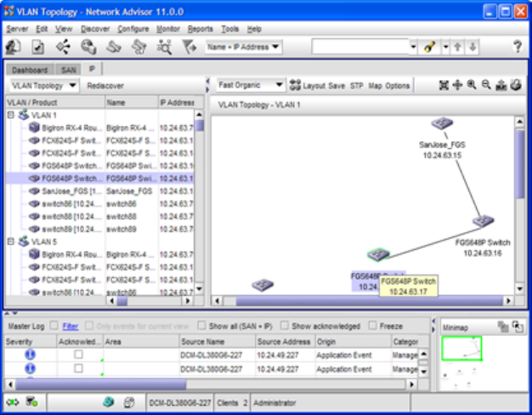
Task: Open the Tools menu
Action: [229, 29]
